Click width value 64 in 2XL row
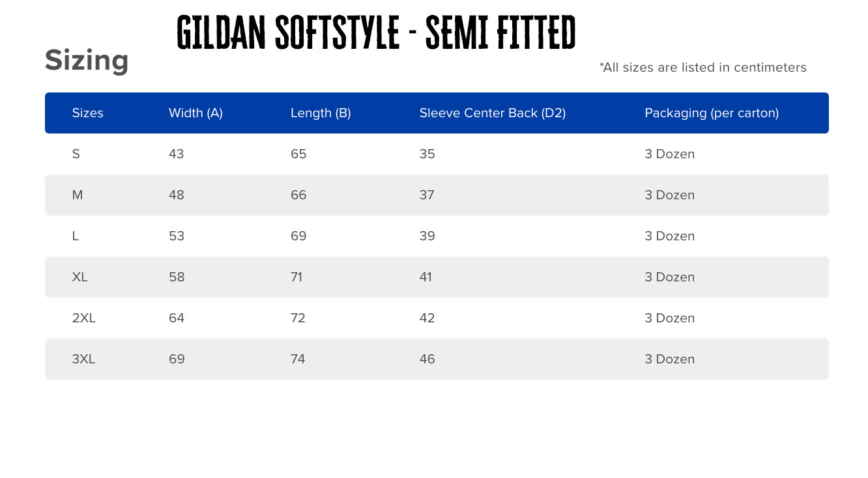The width and height of the screenshot is (868, 478). click(176, 318)
